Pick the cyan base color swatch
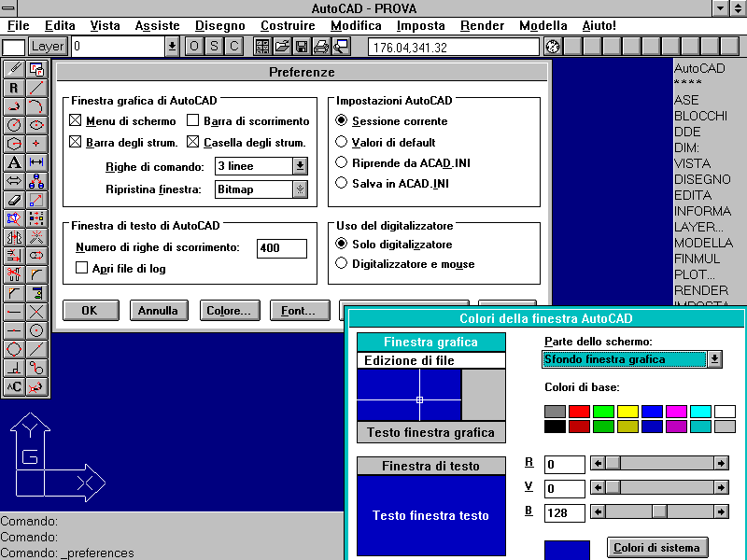Image resolution: width=747 pixels, height=560 pixels. (701, 412)
